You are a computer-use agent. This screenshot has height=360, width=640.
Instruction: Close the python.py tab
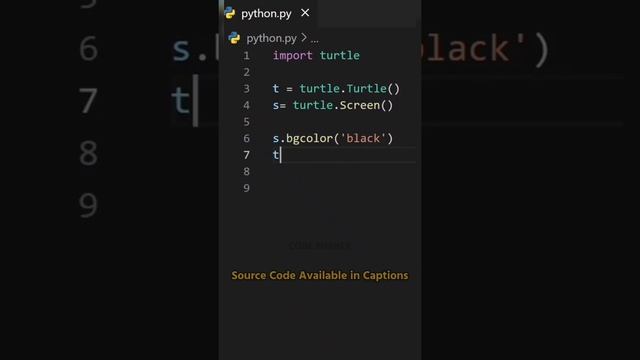(305, 13)
